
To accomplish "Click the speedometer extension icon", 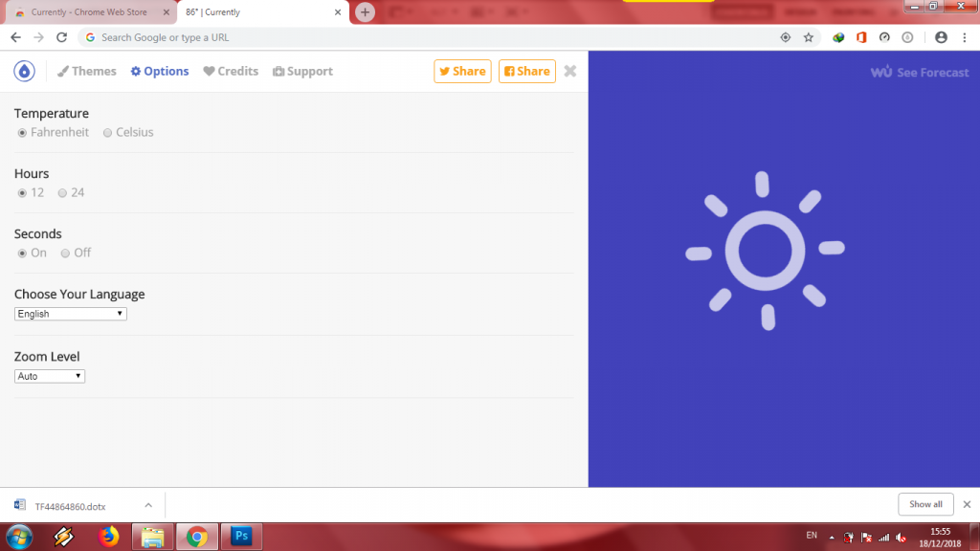I will (x=884, y=37).
